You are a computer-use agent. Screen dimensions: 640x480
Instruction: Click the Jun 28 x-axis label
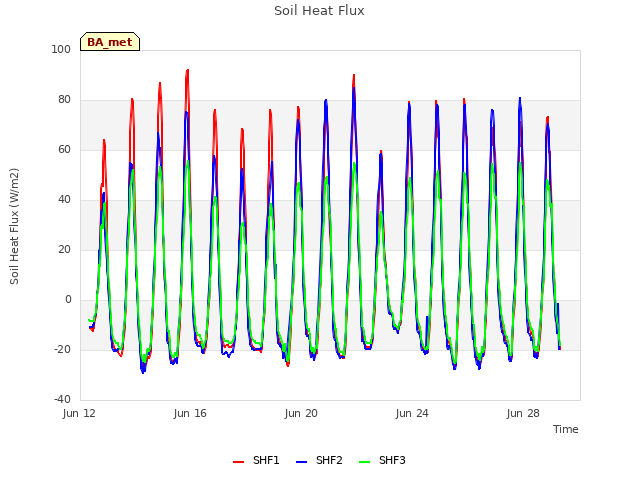click(523, 413)
